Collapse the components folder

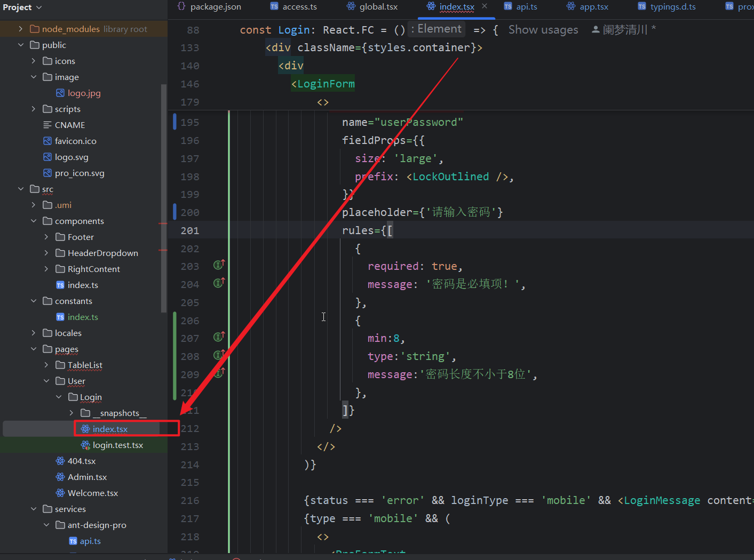pyautogui.click(x=34, y=221)
